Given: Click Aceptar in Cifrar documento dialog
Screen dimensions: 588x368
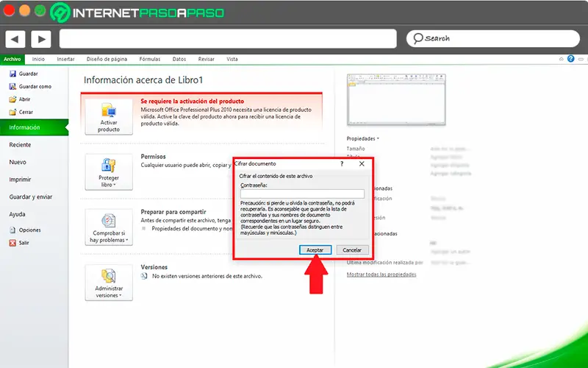Looking at the screenshot, I should point(315,250).
